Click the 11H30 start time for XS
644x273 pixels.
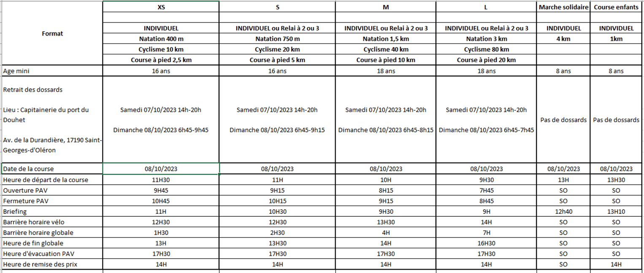161,180
